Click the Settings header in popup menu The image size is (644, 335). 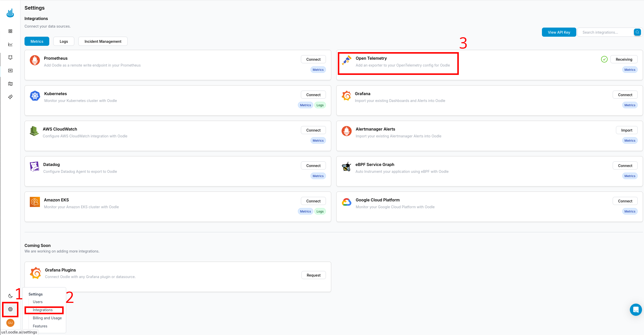coord(35,294)
